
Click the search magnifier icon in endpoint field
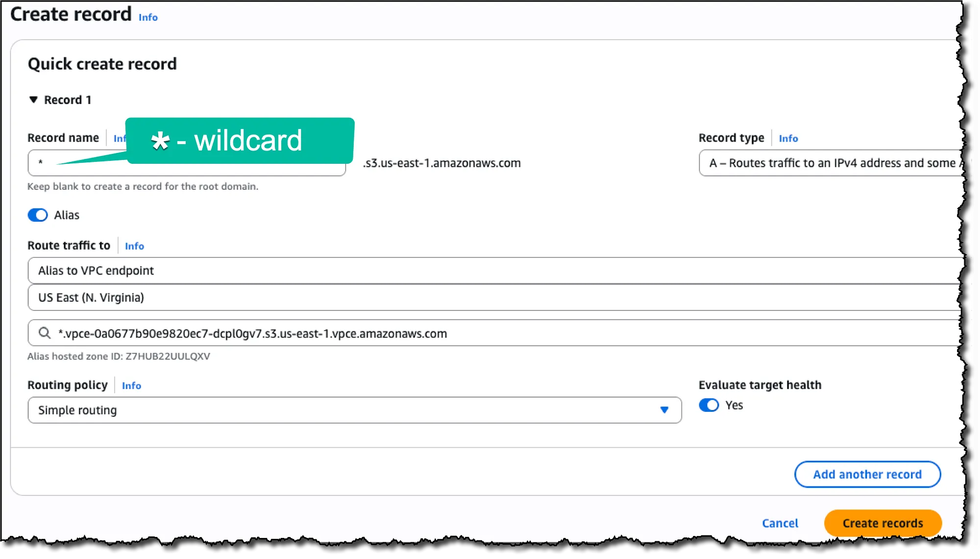click(45, 333)
